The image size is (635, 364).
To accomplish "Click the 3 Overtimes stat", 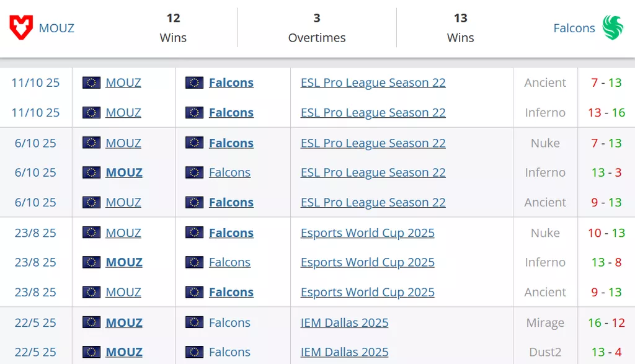I will 316,28.
